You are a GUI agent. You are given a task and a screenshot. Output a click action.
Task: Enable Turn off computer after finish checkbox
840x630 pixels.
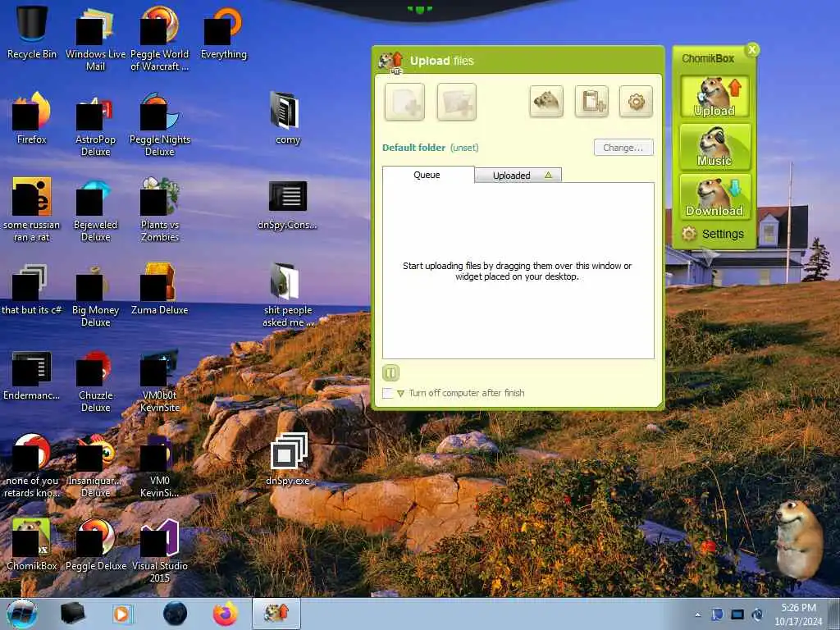pos(388,393)
